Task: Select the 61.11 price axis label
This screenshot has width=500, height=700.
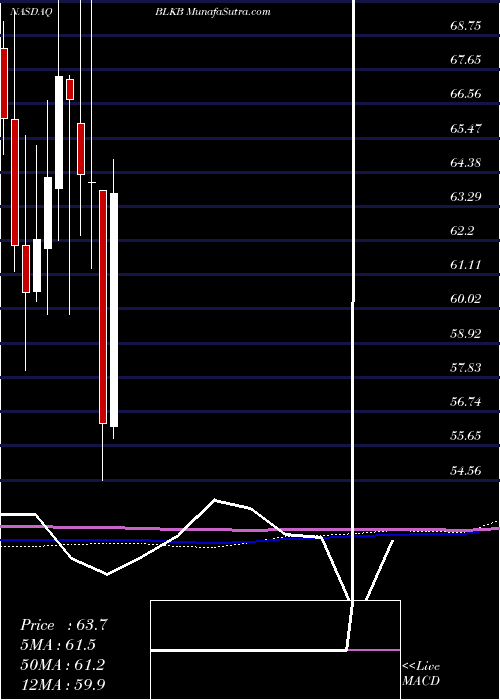Action: tap(466, 265)
